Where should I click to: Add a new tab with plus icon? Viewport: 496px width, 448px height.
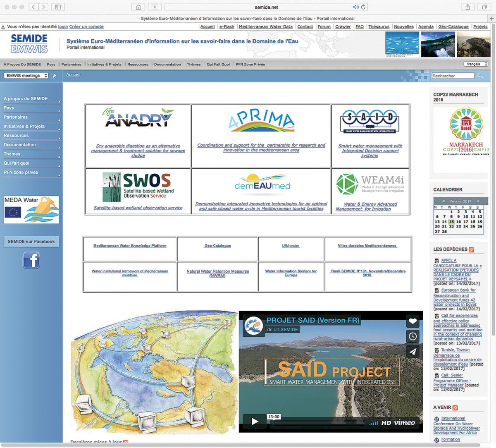pos(492,18)
